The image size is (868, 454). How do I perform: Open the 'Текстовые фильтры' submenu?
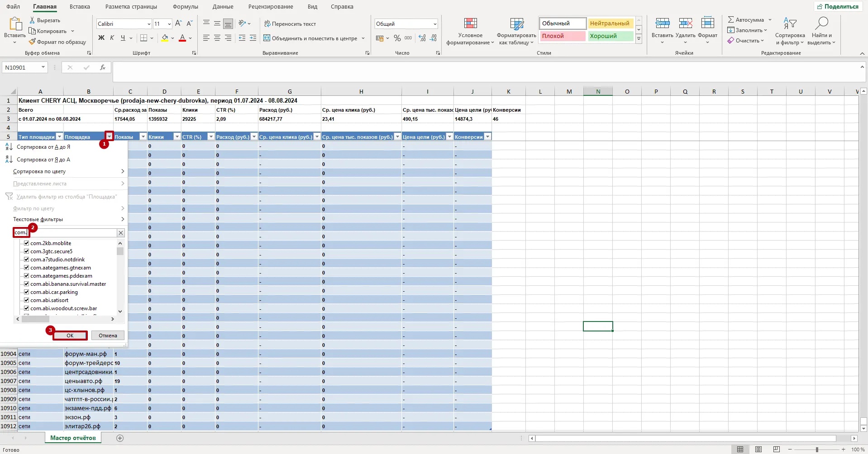(68, 219)
